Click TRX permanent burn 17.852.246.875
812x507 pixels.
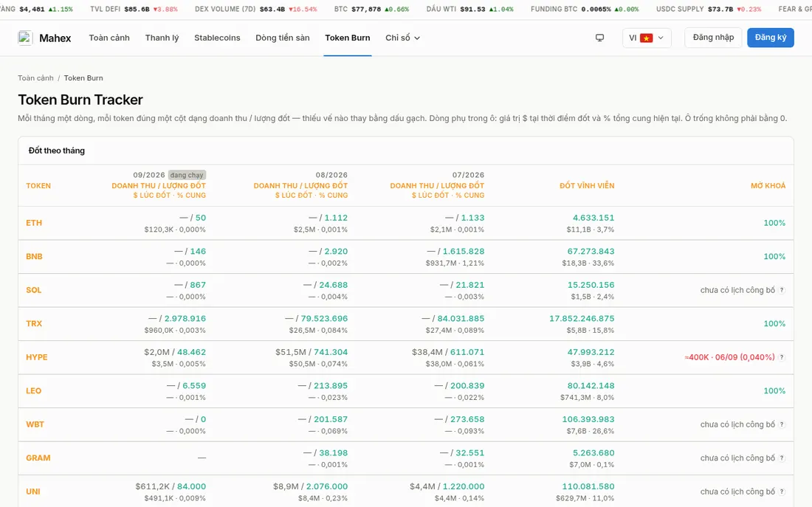point(582,319)
